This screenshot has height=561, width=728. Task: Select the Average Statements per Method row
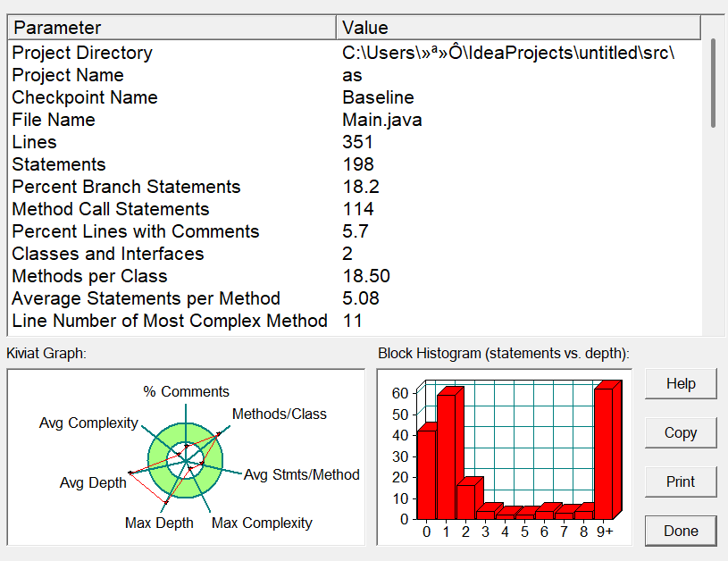coord(355,298)
